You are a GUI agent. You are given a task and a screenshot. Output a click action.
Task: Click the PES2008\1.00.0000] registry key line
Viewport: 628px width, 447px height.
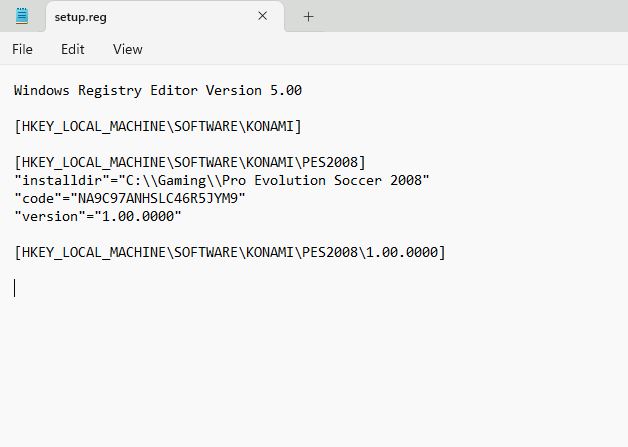click(x=230, y=252)
